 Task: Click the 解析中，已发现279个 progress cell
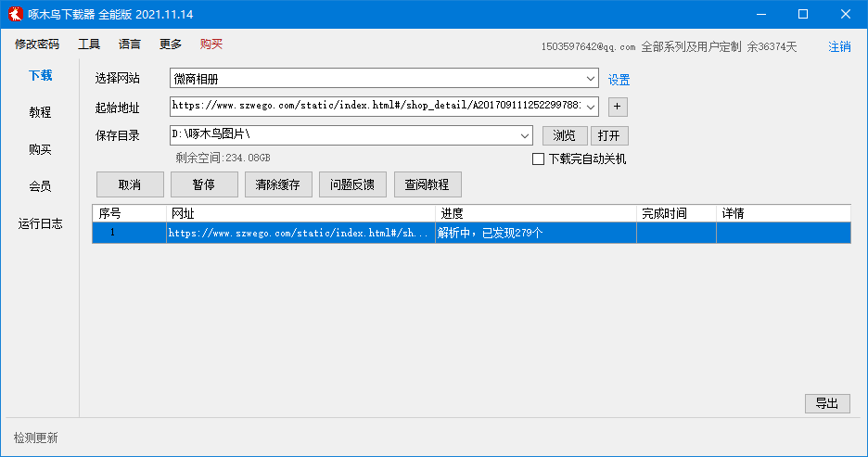click(x=536, y=233)
